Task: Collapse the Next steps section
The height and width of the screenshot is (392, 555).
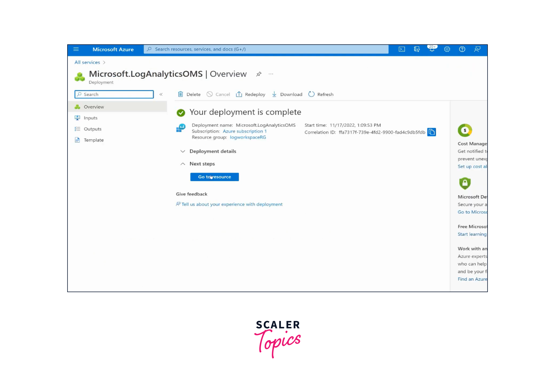Action: pos(183,164)
